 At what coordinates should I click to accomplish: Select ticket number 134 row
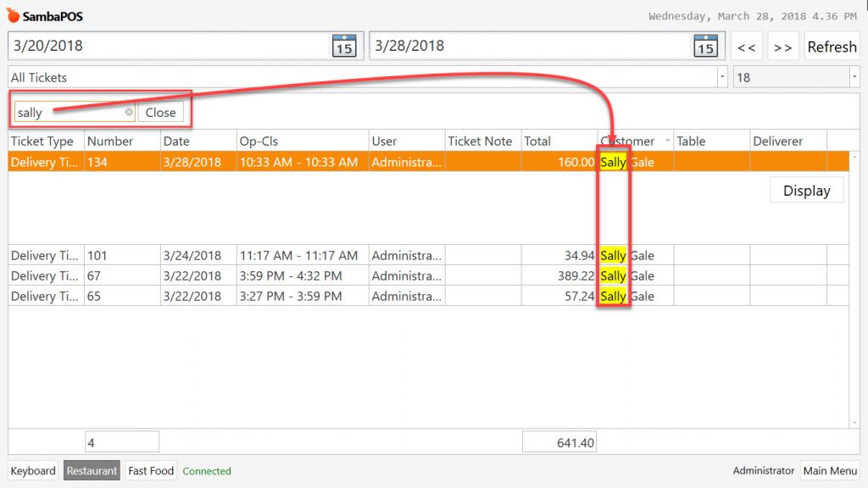click(x=428, y=162)
